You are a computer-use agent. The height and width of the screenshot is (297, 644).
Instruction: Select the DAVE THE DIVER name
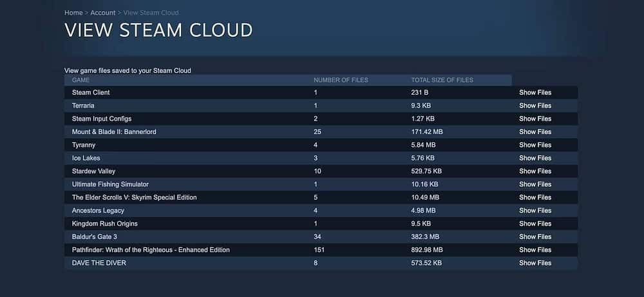coord(99,263)
